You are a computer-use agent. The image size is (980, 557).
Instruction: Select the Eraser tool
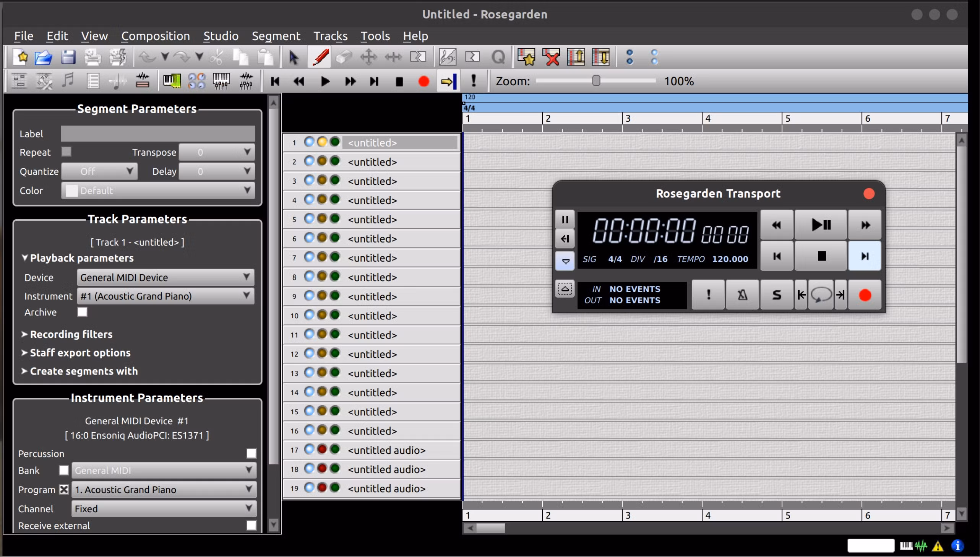click(x=344, y=57)
